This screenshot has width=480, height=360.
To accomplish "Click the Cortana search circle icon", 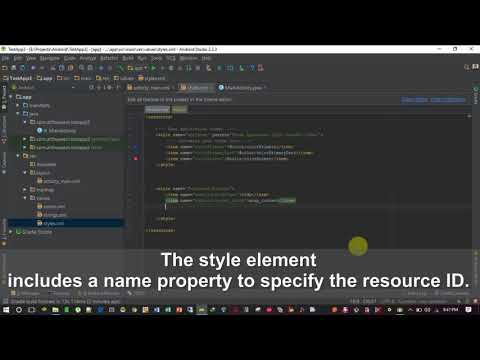I will click(19, 310).
